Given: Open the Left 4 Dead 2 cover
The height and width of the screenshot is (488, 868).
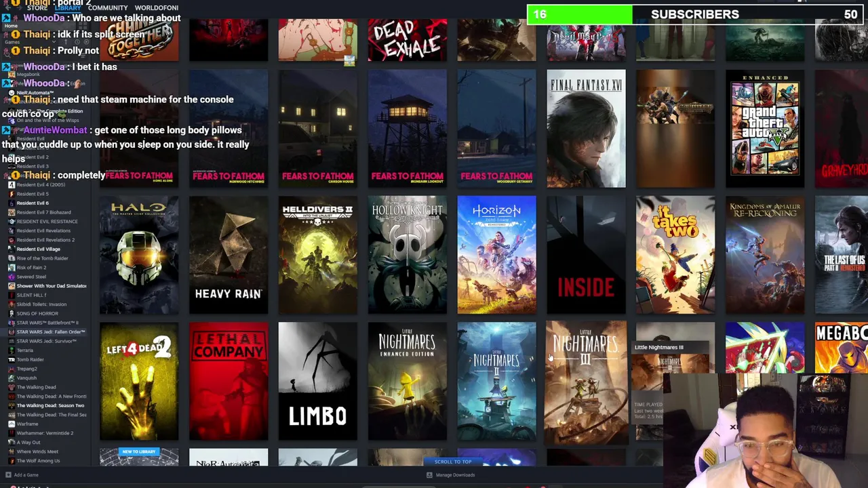Looking at the screenshot, I should pos(139,382).
